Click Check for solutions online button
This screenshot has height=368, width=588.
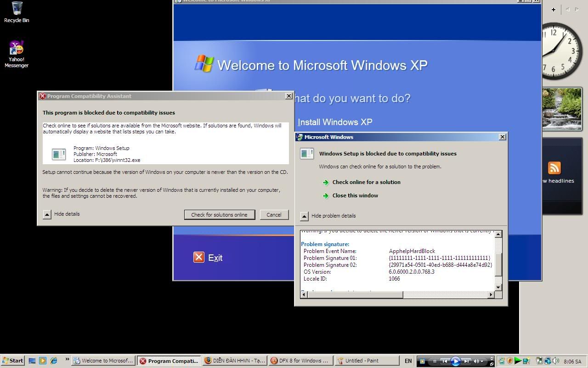tap(219, 215)
